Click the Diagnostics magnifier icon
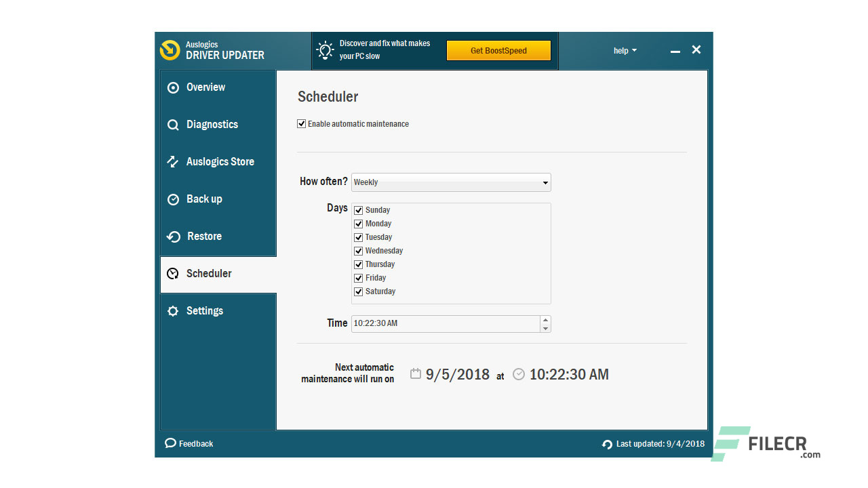868x488 pixels. click(x=173, y=125)
